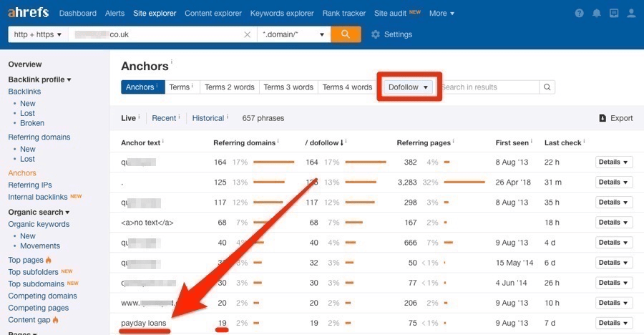Select the Historical index option
Viewport: 644px width, 335px height.
pyautogui.click(x=208, y=118)
